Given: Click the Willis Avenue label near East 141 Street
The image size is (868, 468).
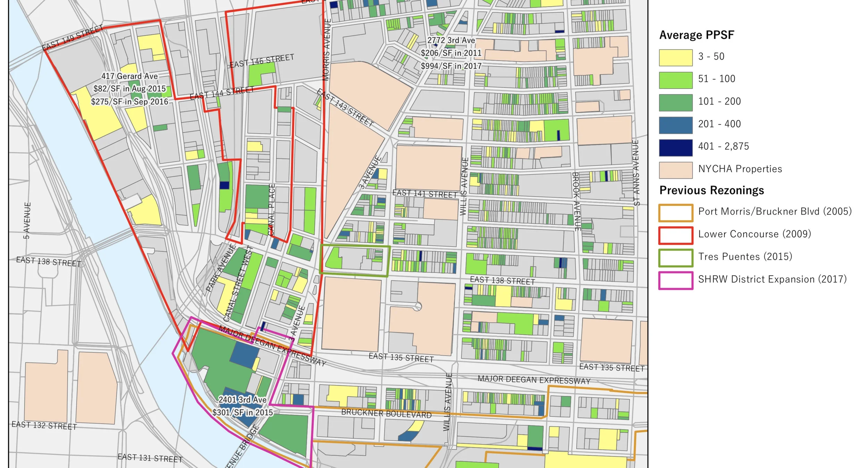Looking at the screenshot, I should tap(464, 186).
